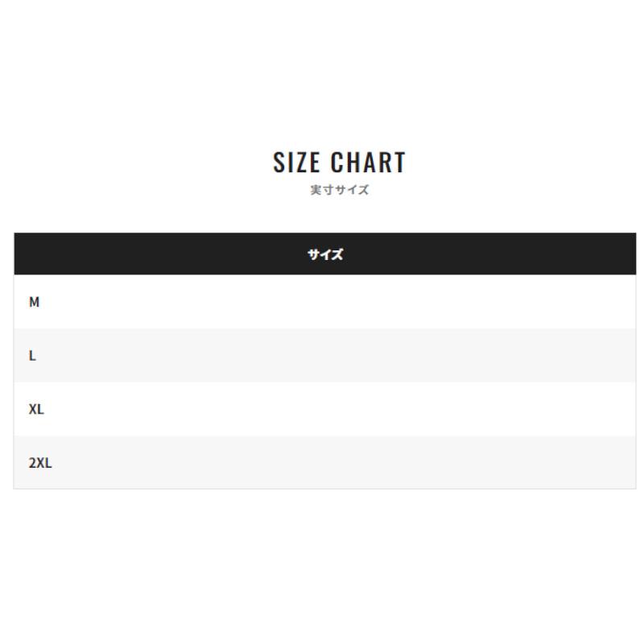
Task: Click the word CHART in the heading
Action: [x=369, y=163]
